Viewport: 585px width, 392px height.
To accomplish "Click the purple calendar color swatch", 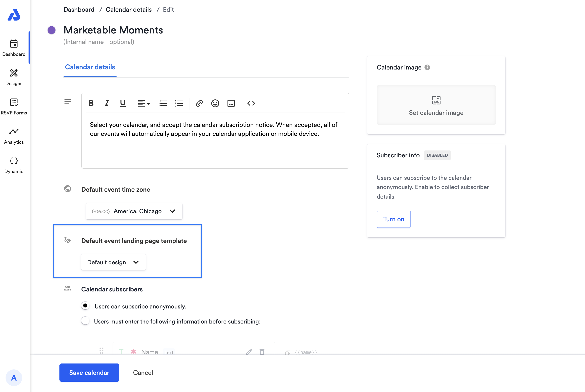I will coord(52,30).
